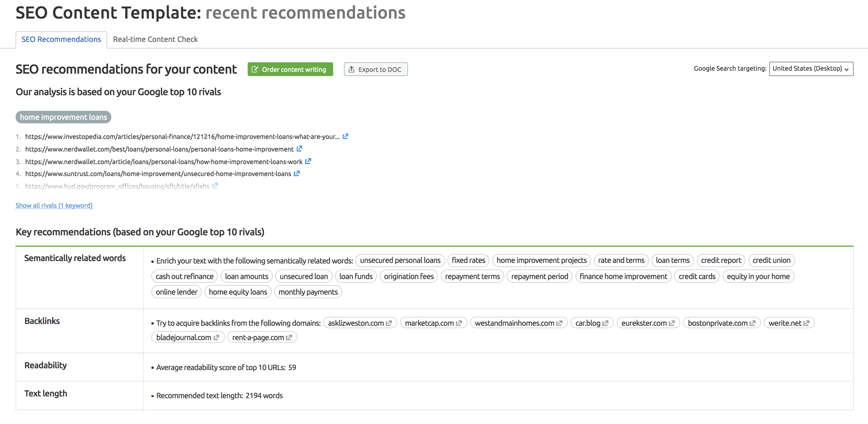The height and width of the screenshot is (424, 868).
Task: Expand list via Show all rivals link
Action: (54, 205)
